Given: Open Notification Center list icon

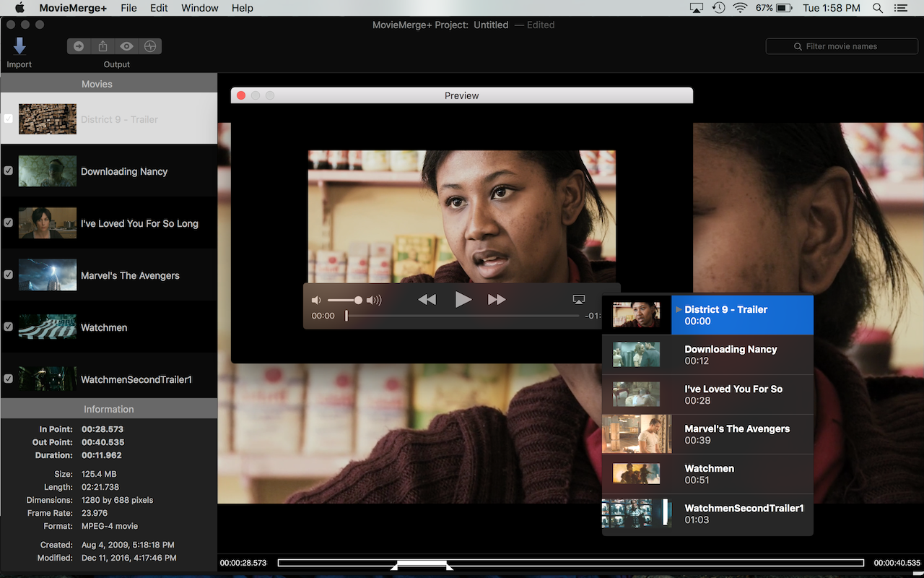Looking at the screenshot, I should click(900, 8).
